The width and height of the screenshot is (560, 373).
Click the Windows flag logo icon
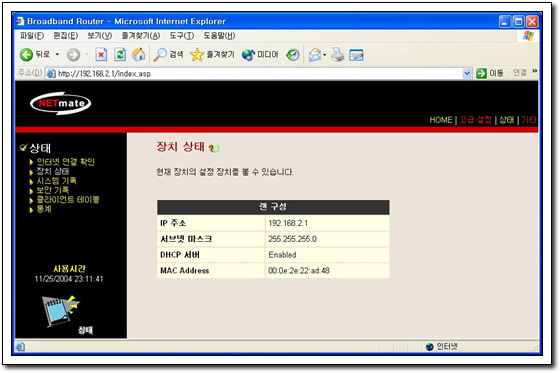click(x=528, y=36)
